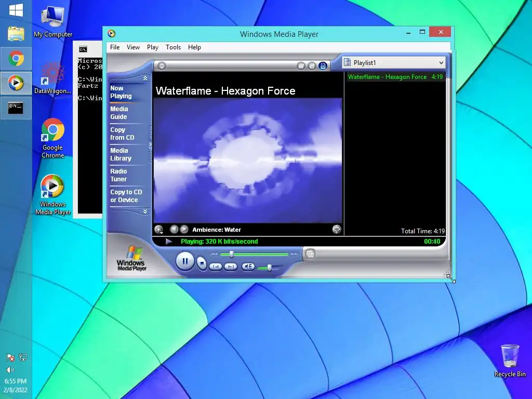
Task: Click the play status indicator icon
Action: (x=169, y=242)
